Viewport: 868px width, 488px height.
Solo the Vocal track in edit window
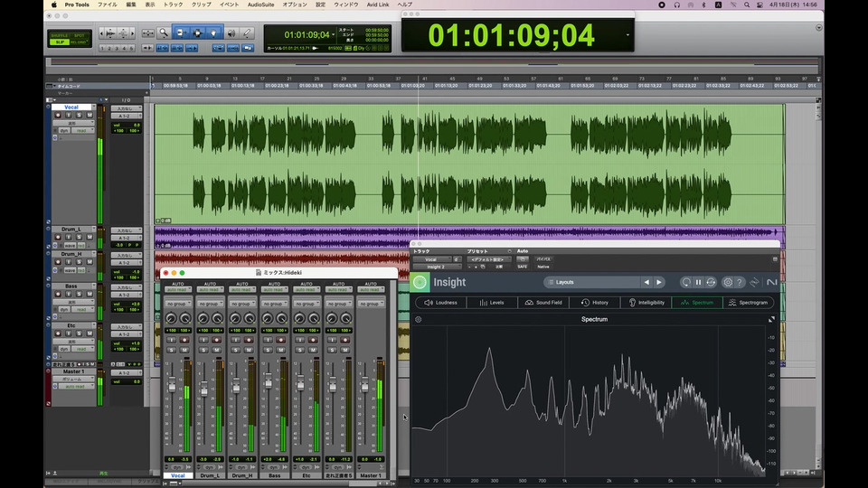pyautogui.click(x=79, y=115)
